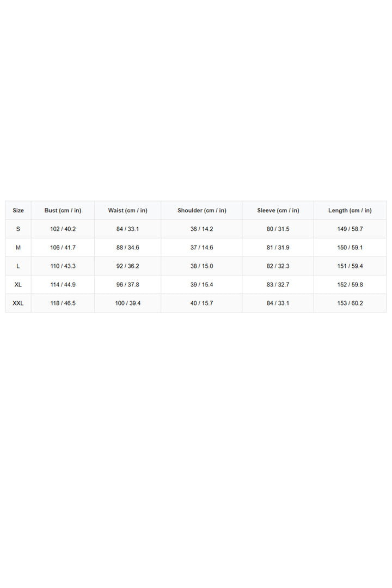Screen dimensions: 392x588
Task: Click waist value 88 / 34.6
Action: point(127,248)
